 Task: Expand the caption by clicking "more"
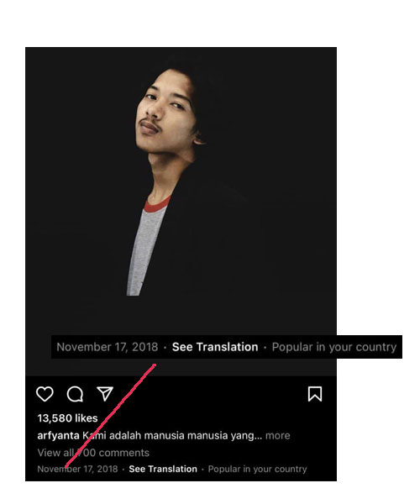[x=278, y=435]
